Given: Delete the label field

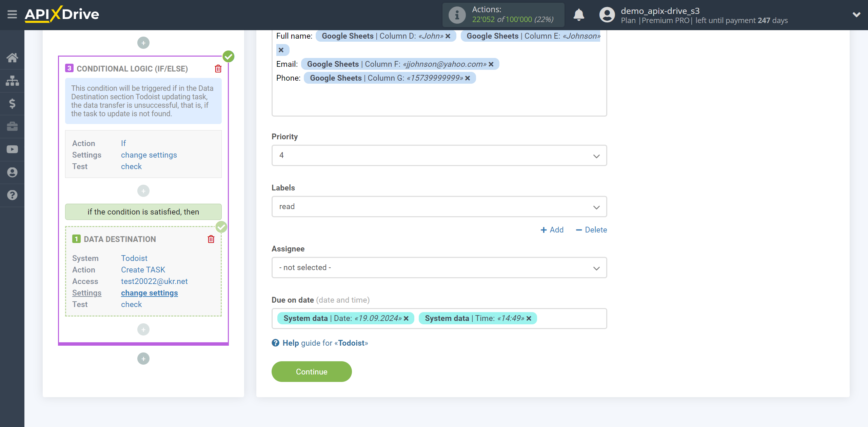Looking at the screenshot, I should click(x=591, y=230).
